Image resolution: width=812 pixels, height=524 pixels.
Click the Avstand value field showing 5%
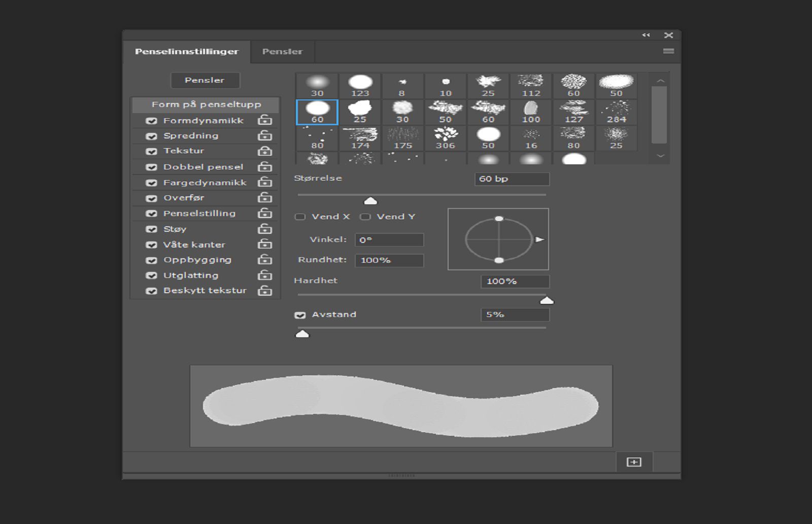515,315
